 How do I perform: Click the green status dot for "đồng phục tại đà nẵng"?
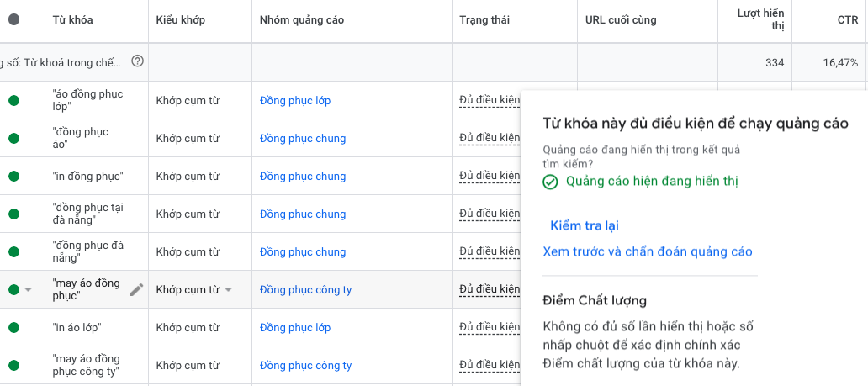coord(13,214)
